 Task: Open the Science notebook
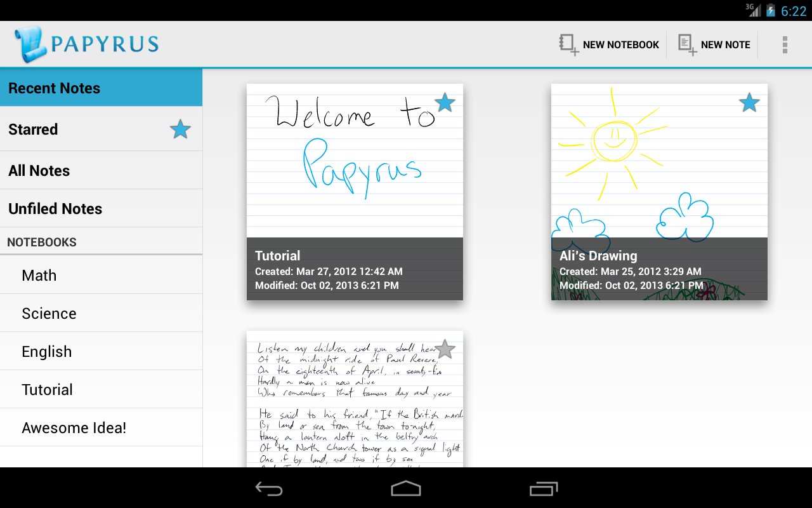pos(101,313)
